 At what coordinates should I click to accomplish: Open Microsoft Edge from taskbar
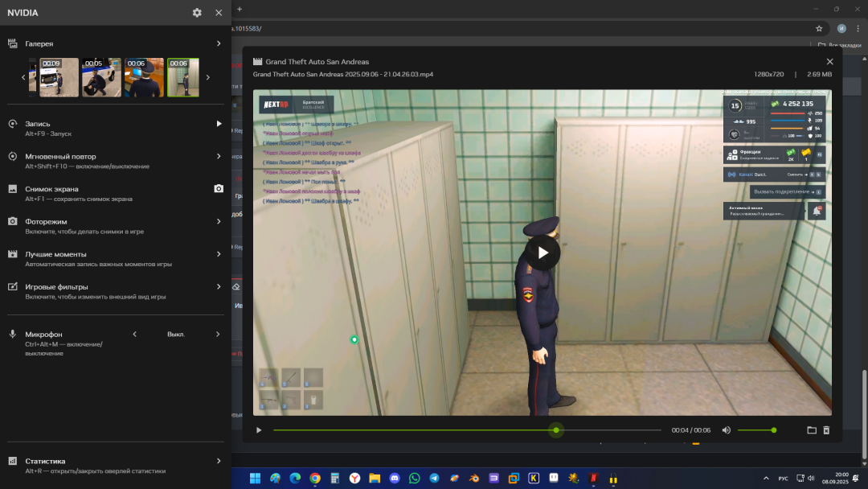tap(295, 479)
